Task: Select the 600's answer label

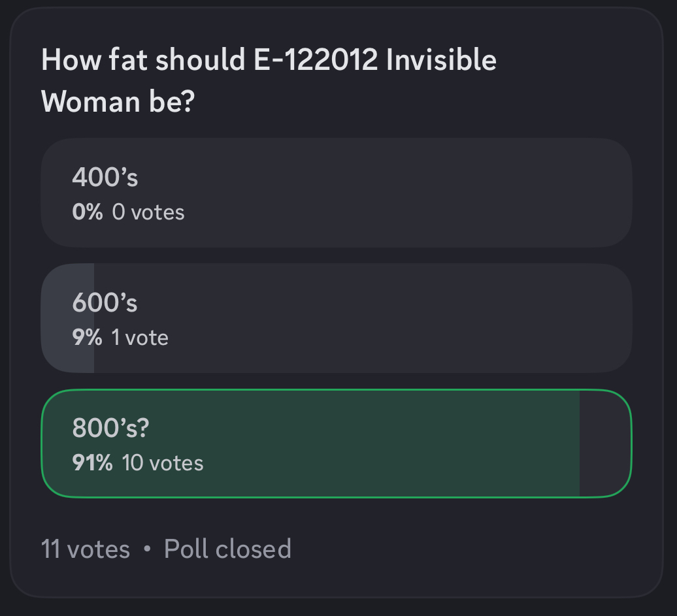Action: [105, 302]
